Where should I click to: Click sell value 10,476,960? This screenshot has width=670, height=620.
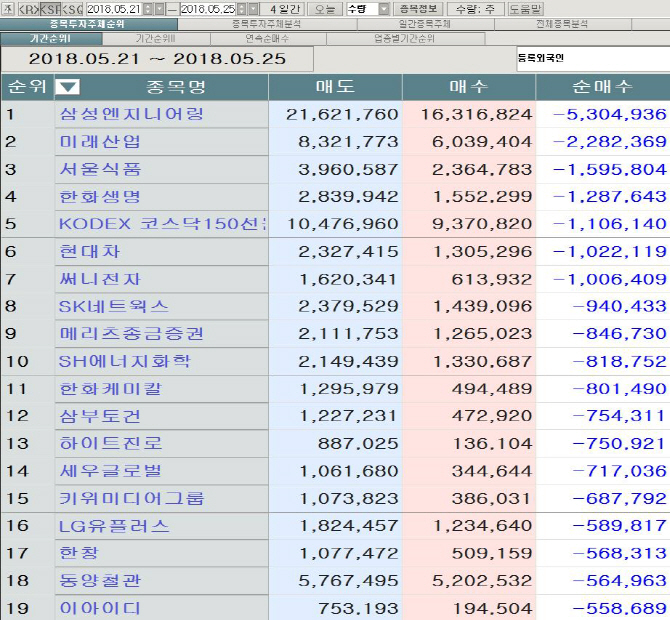coord(342,224)
